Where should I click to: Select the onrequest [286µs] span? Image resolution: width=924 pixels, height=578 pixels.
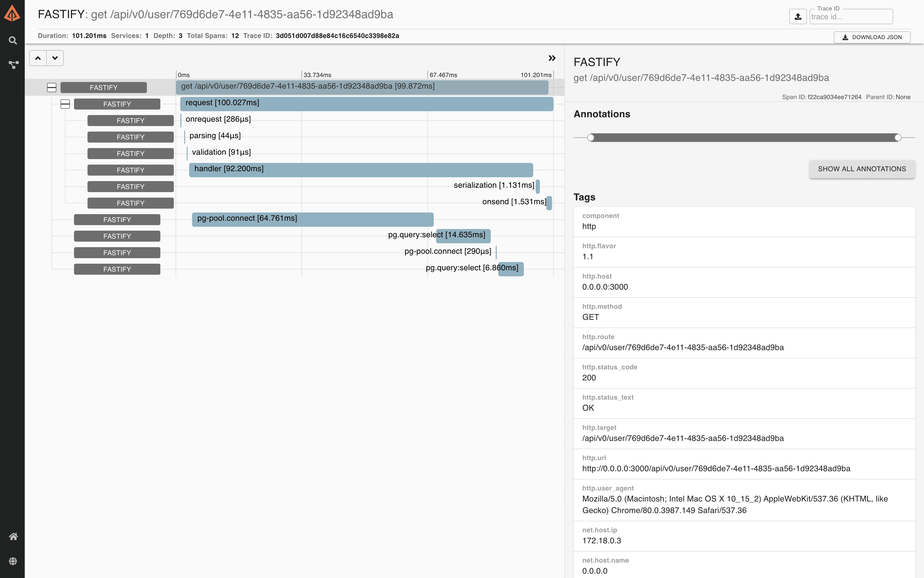point(218,119)
